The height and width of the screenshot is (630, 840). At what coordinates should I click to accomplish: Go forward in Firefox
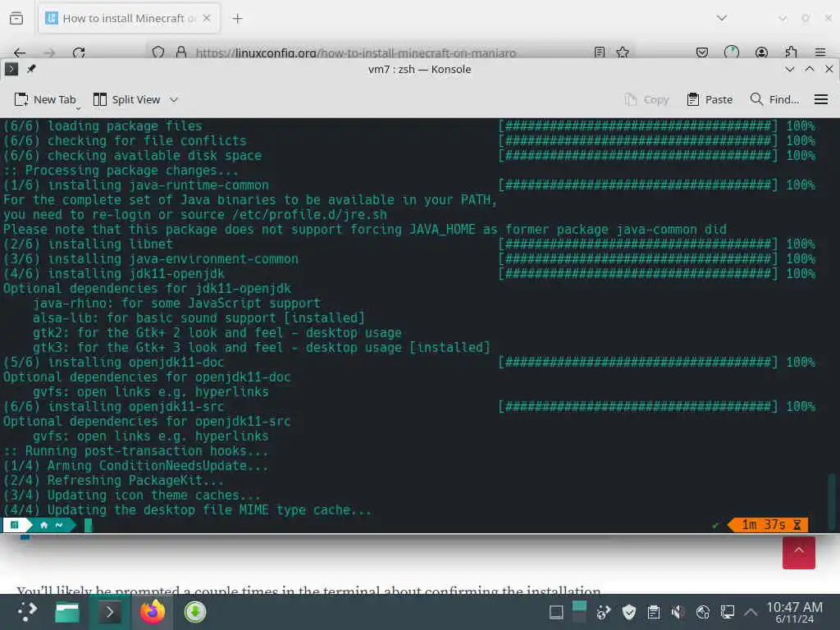point(49,52)
